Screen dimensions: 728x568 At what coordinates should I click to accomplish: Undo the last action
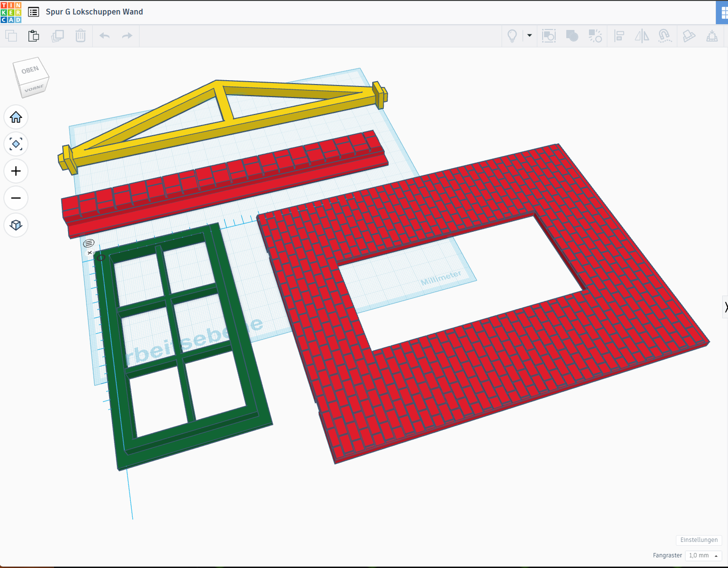pyautogui.click(x=105, y=36)
